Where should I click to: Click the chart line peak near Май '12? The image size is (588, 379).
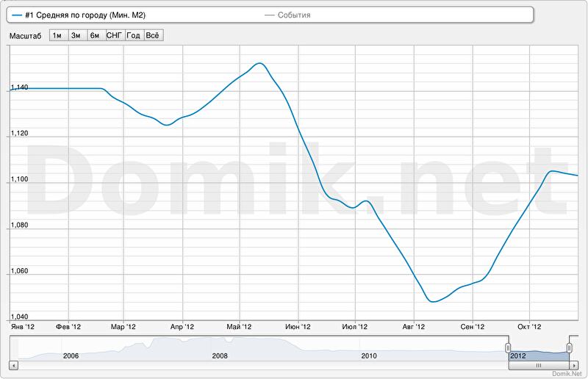(x=259, y=63)
